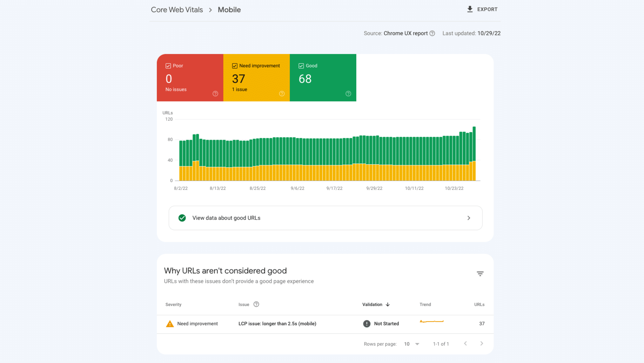Click the Need improvement severity label
Viewport: 644px width, 363px height.
click(198, 324)
